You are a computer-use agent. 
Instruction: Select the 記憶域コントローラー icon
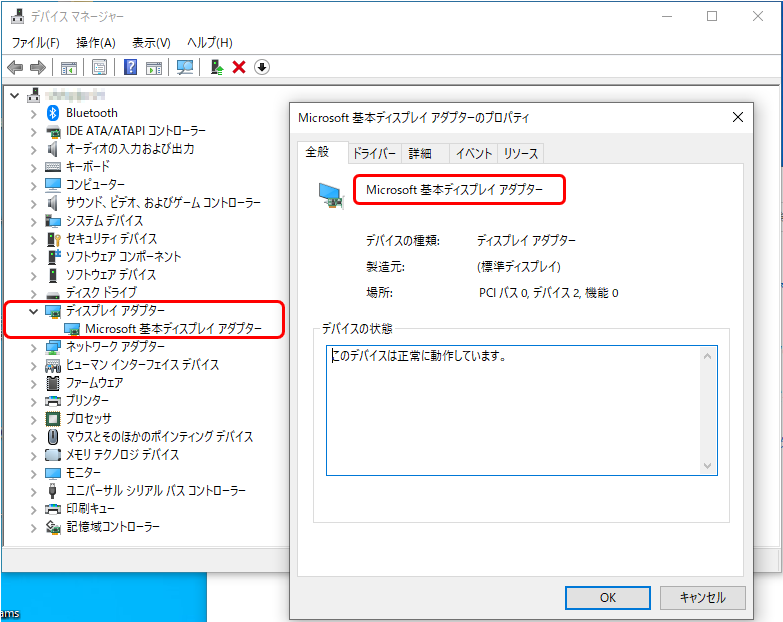click(x=53, y=527)
